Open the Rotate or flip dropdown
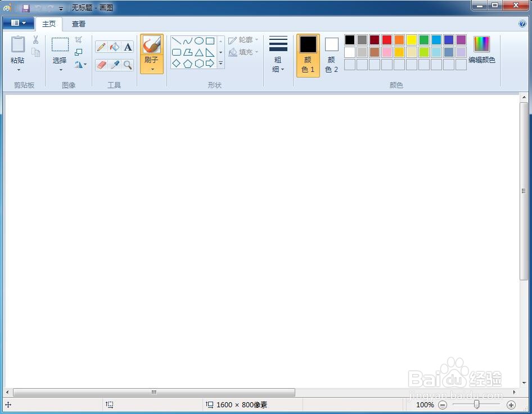The width and height of the screenshot is (532, 414). click(80, 65)
